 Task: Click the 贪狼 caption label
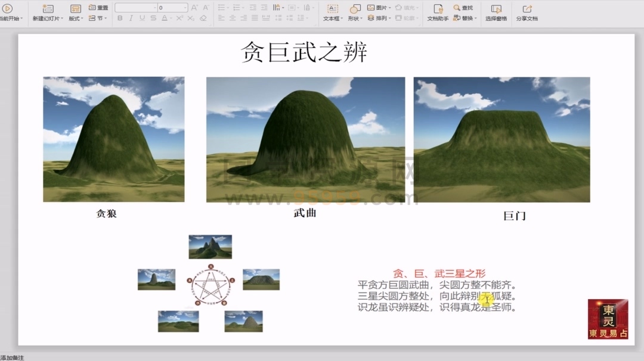click(106, 213)
